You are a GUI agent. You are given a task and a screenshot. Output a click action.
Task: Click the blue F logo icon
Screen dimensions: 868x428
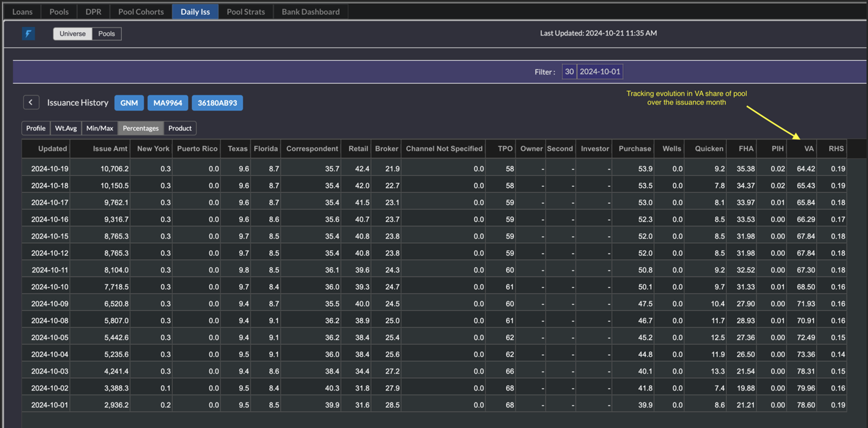[28, 34]
